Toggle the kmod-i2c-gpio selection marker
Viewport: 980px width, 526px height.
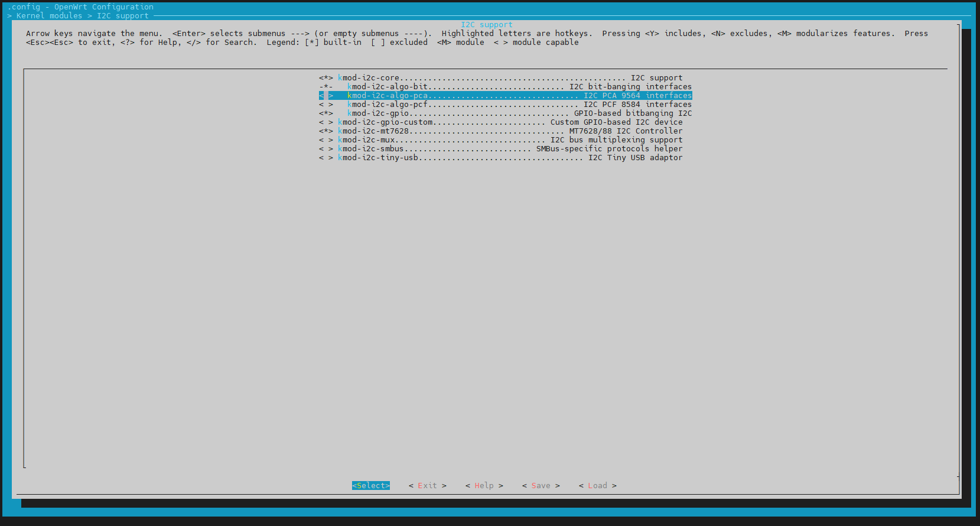(326, 113)
